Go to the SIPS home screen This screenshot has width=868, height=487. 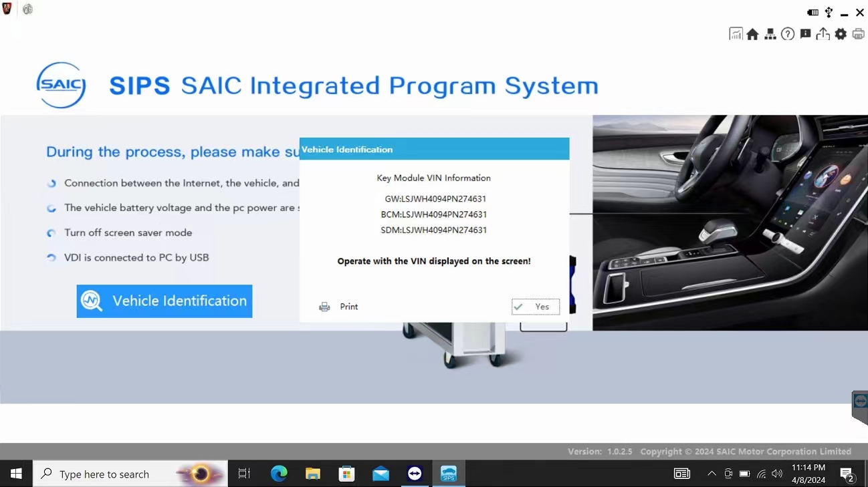coord(753,33)
